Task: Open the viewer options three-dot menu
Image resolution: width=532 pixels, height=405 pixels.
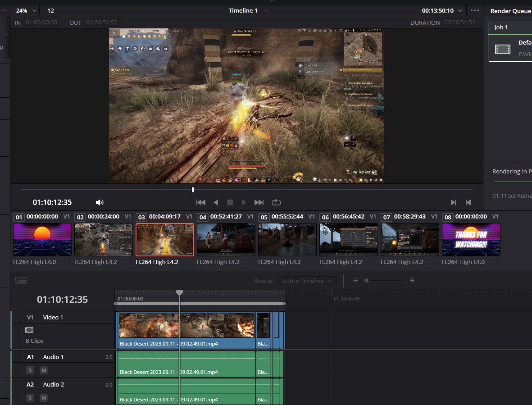Action: point(475,10)
